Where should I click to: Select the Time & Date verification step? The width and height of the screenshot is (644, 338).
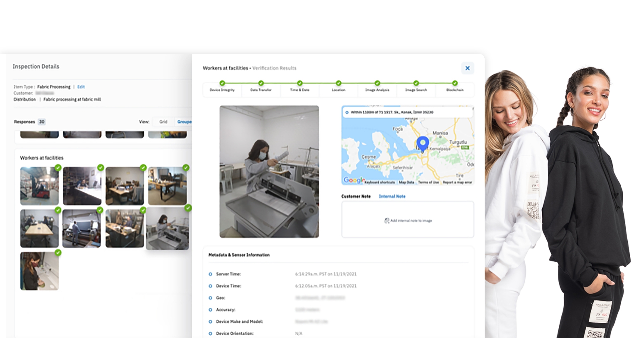(x=299, y=90)
